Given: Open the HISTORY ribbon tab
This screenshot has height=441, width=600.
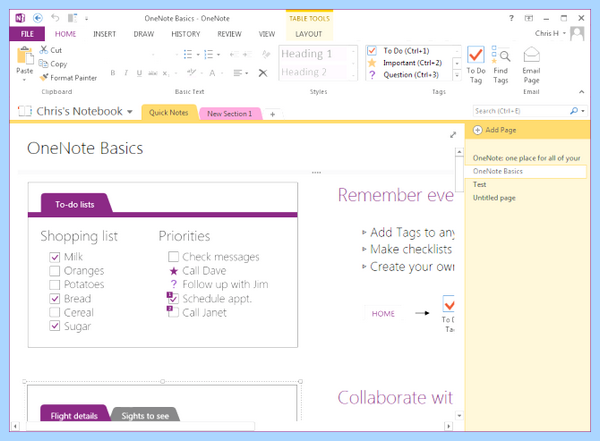Looking at the screenshot, I should coord(186,34).
